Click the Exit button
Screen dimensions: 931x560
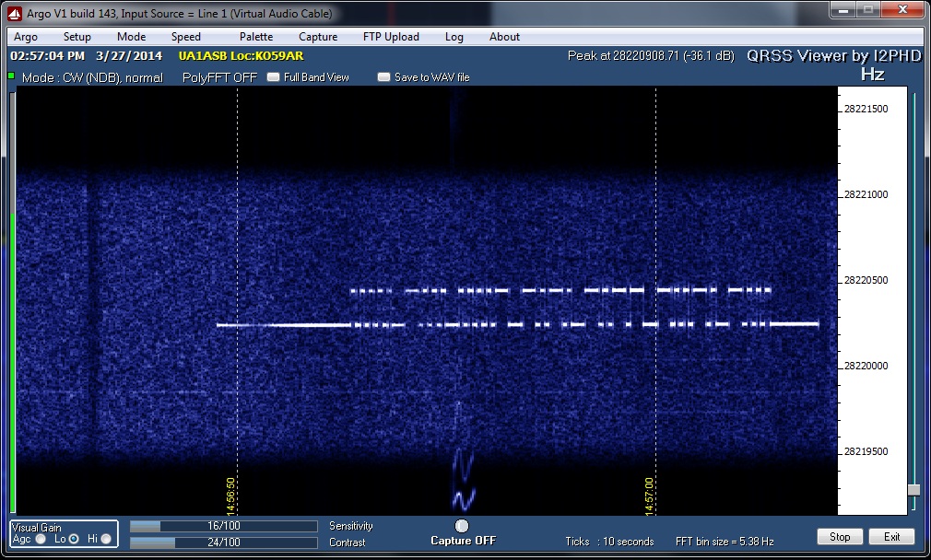click(891, 537)
